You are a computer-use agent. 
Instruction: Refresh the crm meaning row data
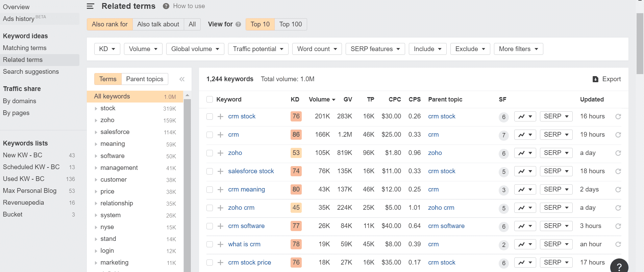click(618, 189)
